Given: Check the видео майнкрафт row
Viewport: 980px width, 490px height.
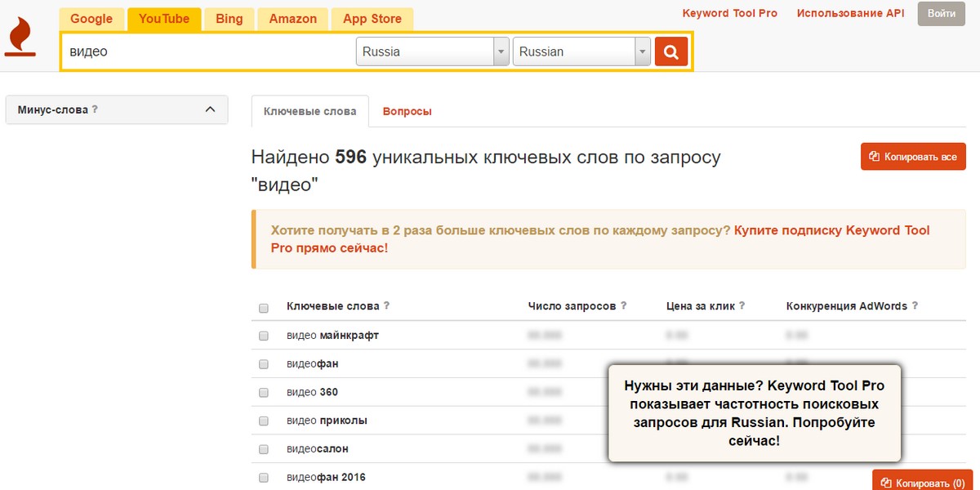Looking at the screenshot, I should coord(264,336).
